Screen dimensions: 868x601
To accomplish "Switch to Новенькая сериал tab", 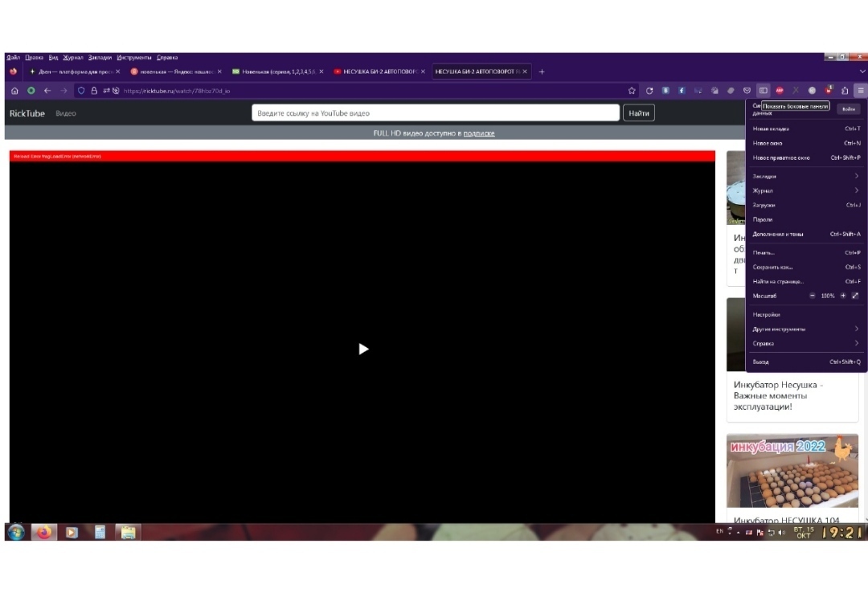I will (277, 72).
